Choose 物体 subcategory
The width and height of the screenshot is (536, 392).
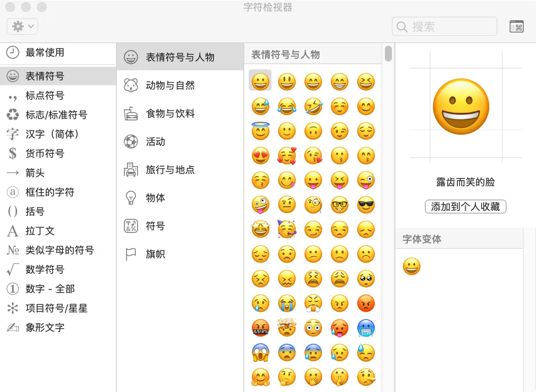pyautogui.click(x=180, y=198)
